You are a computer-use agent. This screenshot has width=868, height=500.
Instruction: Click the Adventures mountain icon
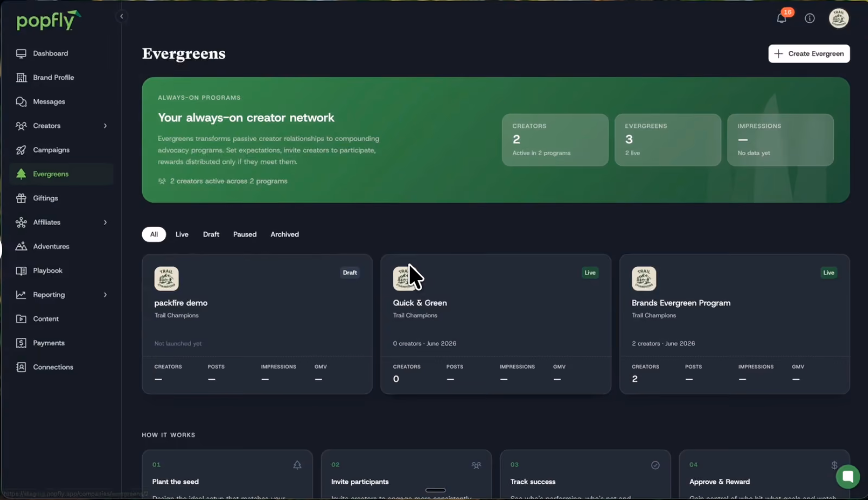pyautogui.click(x=21, y=246)
